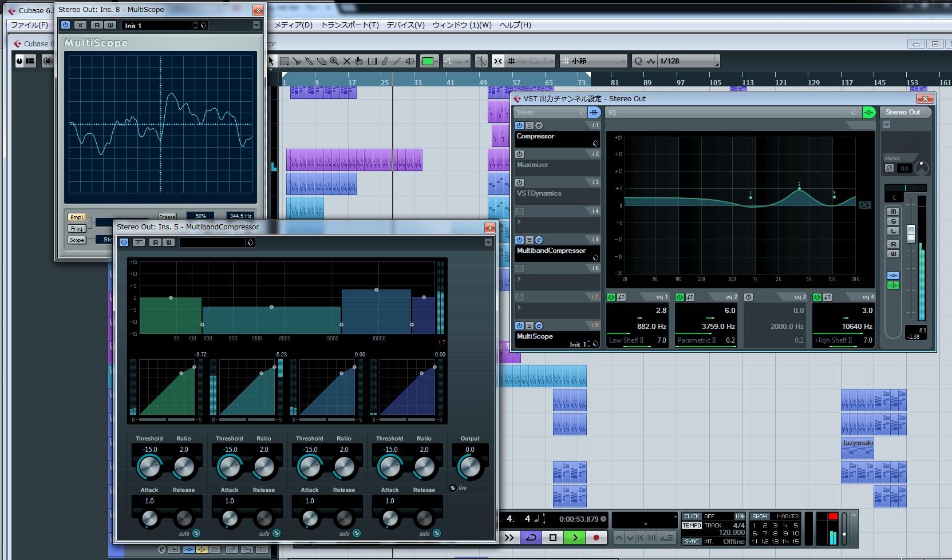Click the MultibandCompressor Output knob

(x=470, y=467)
